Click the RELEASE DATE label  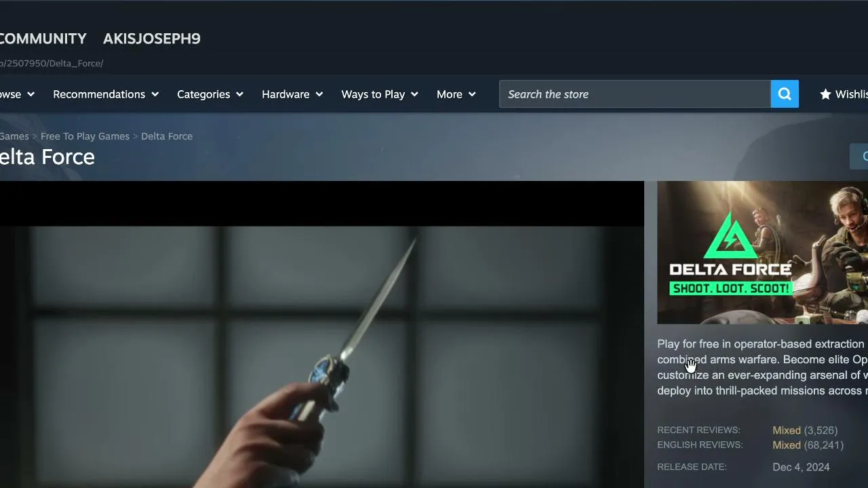coord(692,467)
